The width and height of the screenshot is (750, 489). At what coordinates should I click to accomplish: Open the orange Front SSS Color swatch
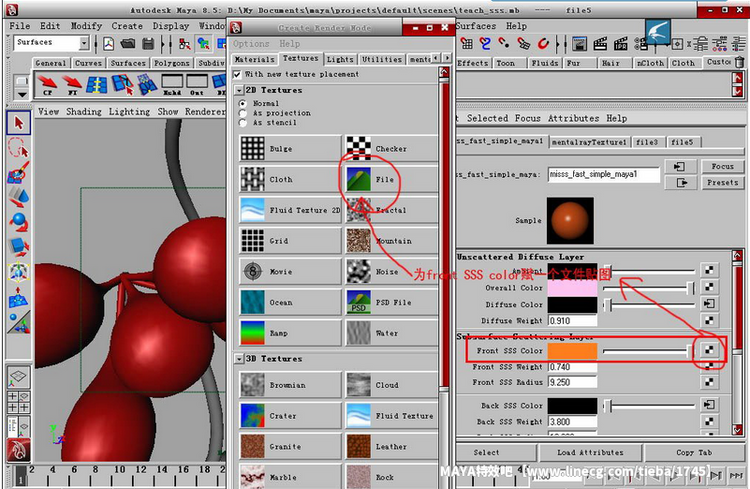pyautogui.click(x=572, y=351)
